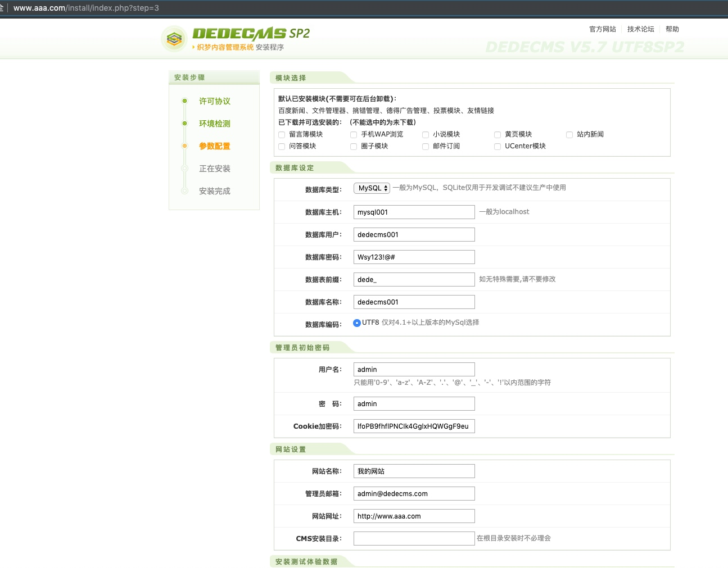The width and height of the screenshot is (728, 568).
Task: Click the 安装完成 step
Action: pyautogui.click(x=215, y=191)
